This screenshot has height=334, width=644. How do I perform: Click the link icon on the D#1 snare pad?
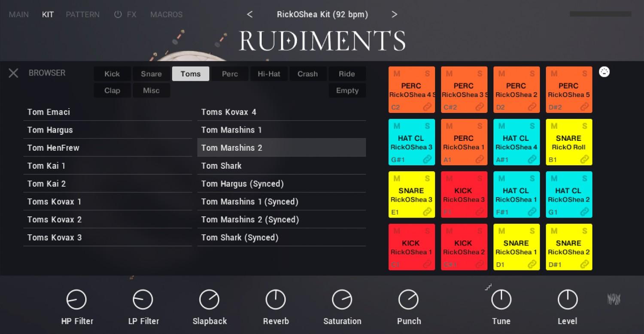(584, 264)
